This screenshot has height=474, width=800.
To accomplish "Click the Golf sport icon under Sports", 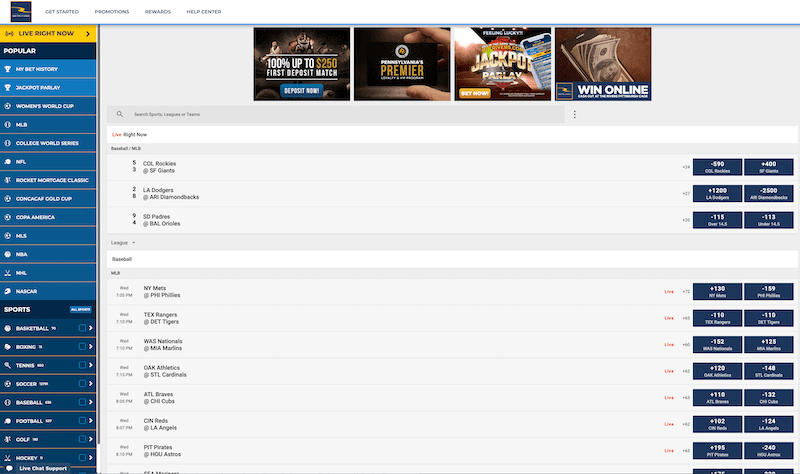I will (8, 439).
